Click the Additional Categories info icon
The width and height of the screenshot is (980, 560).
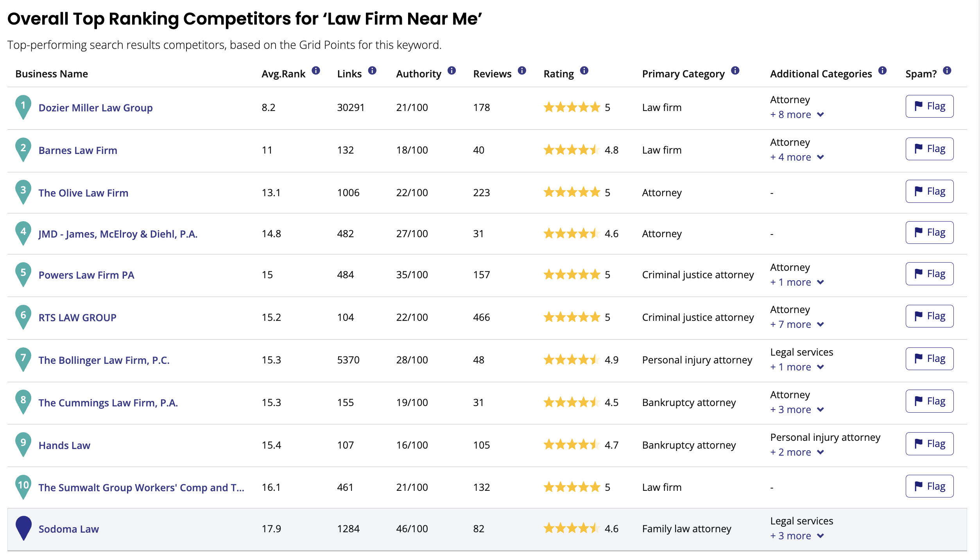click(x=883, y=71)
